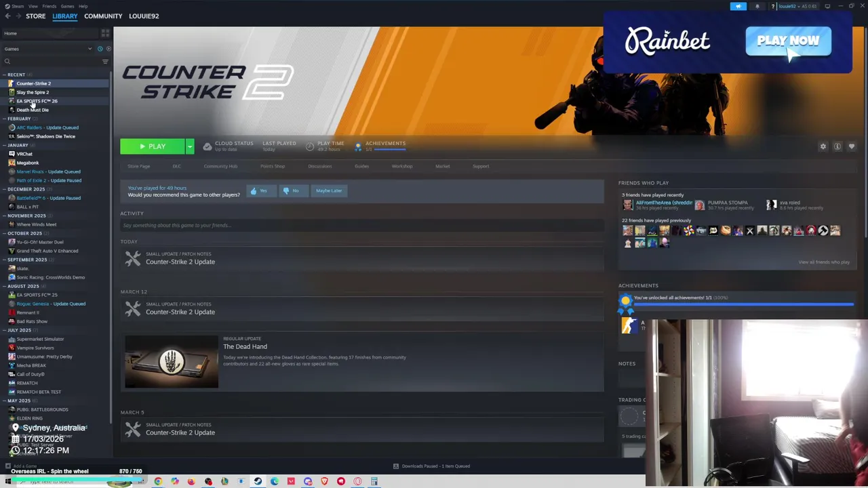868x488 pixels.
Task: Open Steam icon in Windows taskbar
Action: 258,481
